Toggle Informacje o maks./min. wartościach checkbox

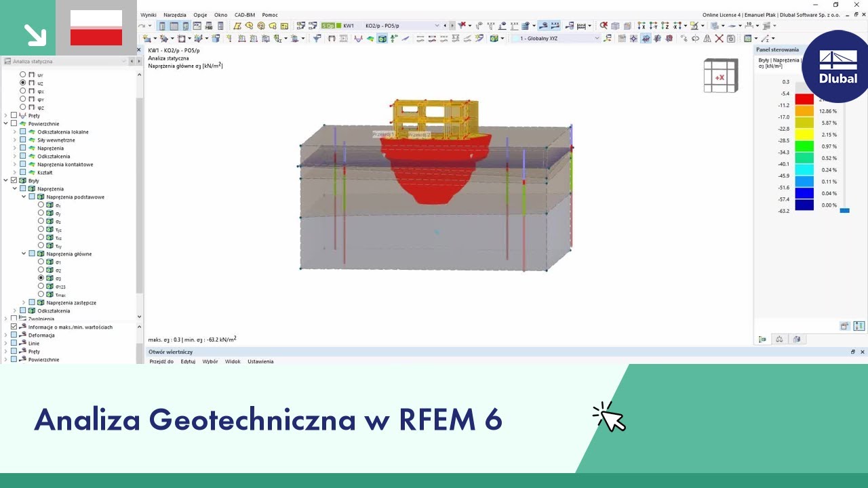(x=14, y=327)
